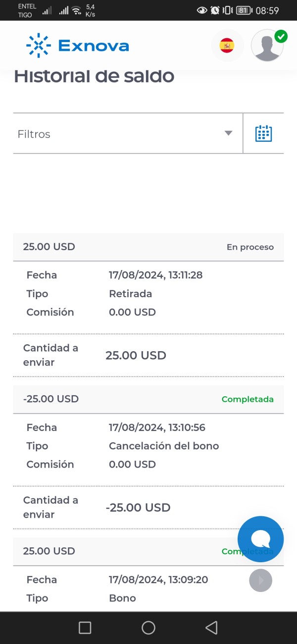Open the Spanish flag language selector
297x644 pixels.
227,46
